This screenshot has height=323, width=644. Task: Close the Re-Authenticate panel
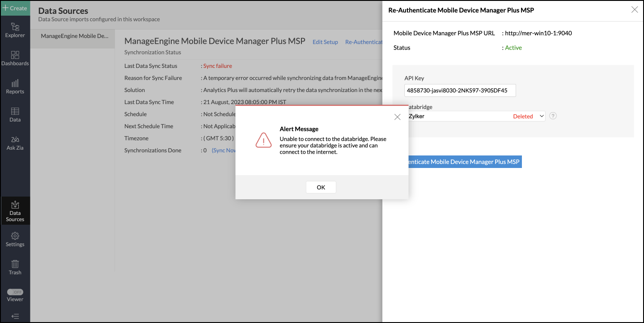click(634, 10)
